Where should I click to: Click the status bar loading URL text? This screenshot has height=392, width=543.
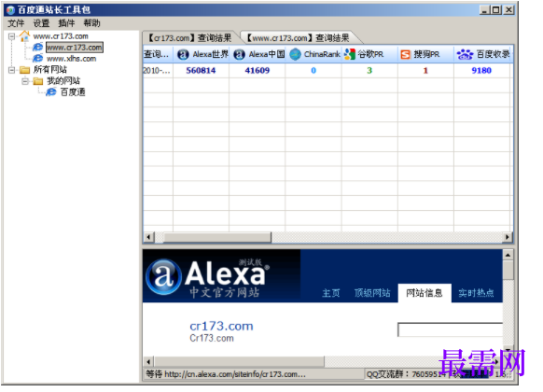click(226, 374)
